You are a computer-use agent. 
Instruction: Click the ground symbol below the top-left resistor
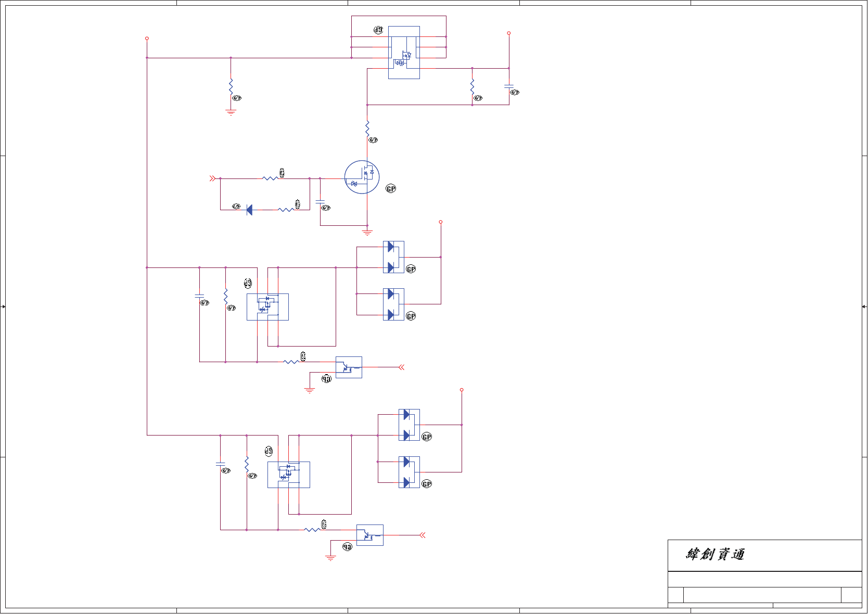coord(231,112)
